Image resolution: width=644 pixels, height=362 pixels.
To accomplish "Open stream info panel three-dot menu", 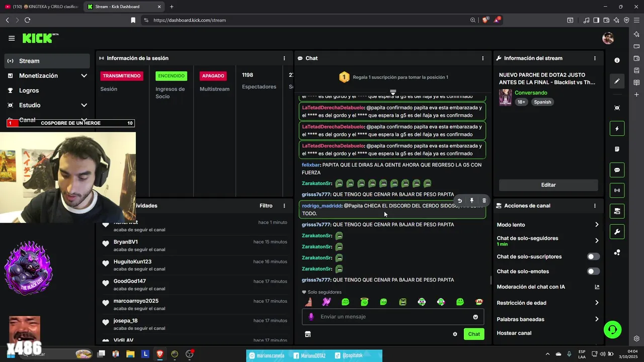I will click(x=595, y=58).
